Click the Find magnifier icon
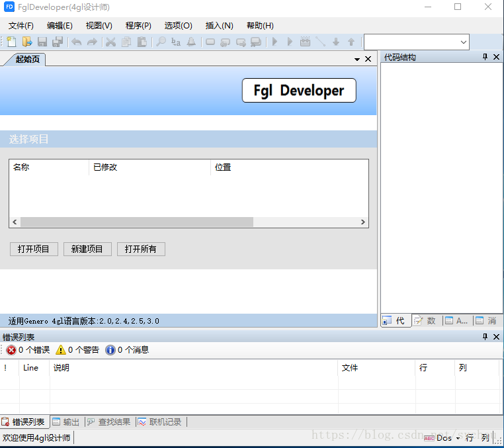Screen dimensions: 504x448 161,42
